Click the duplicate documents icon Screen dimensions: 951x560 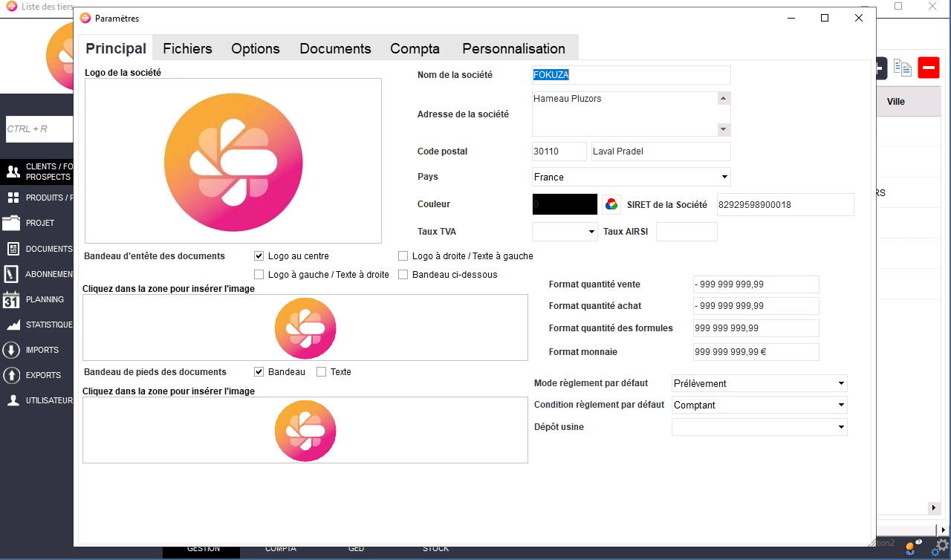tap(902, 68)
